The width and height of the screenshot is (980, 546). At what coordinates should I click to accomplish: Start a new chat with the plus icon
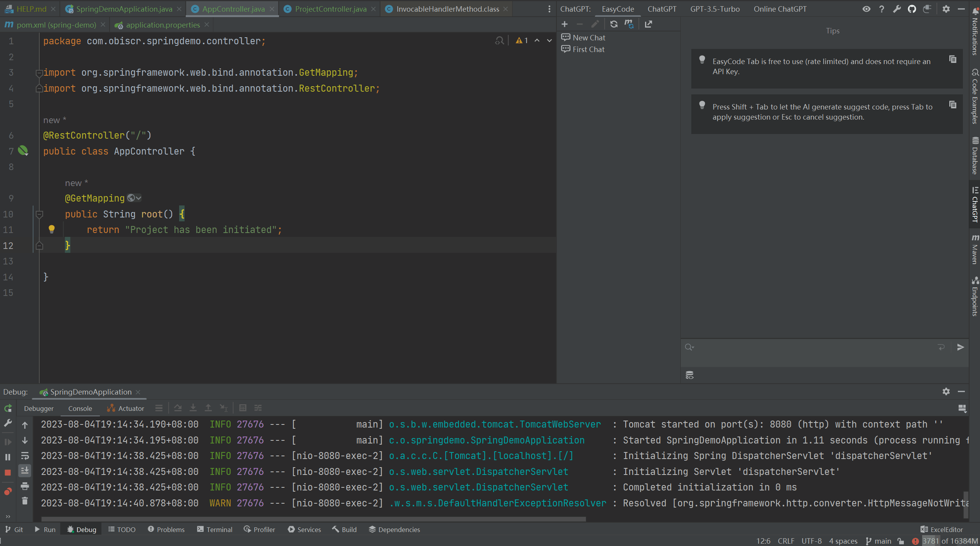click(564, 24)
